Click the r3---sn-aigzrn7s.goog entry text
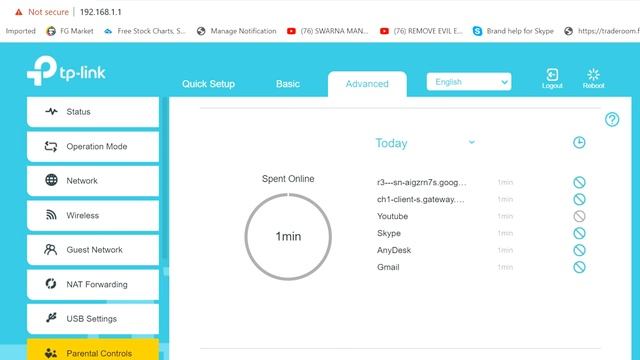Viewport: 640px width, 360px height. coord(422,182)
